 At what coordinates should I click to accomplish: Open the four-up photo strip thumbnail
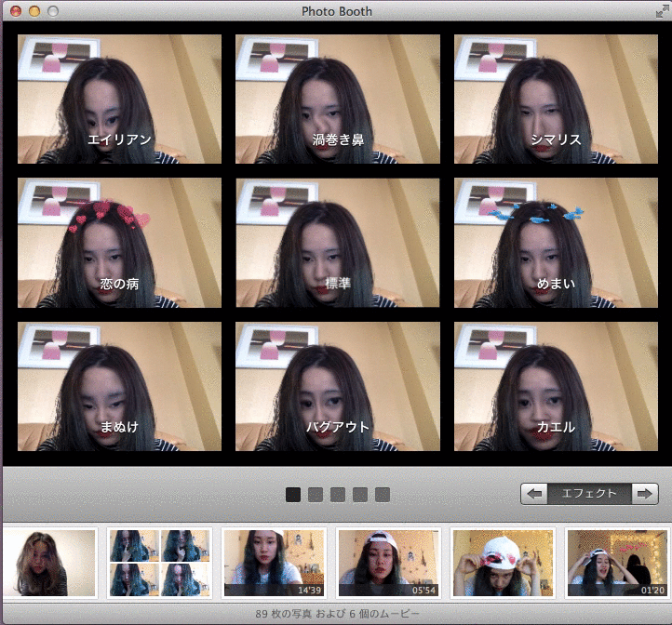(159, 563)
